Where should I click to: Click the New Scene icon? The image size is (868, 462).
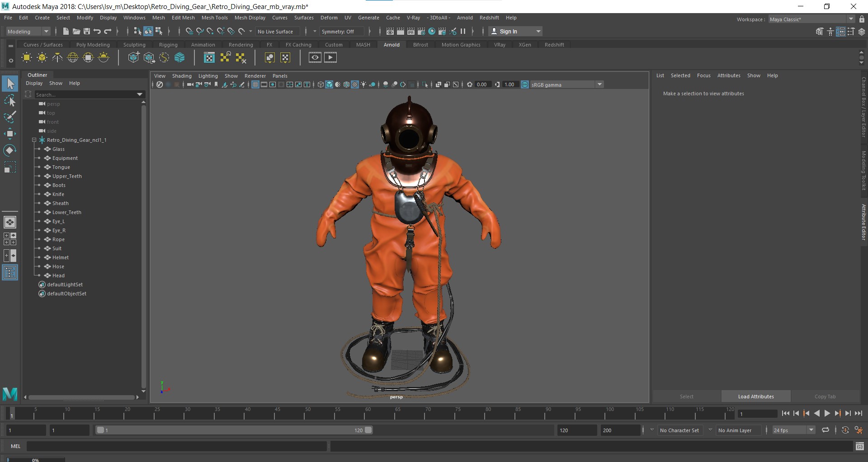[66, 31]
